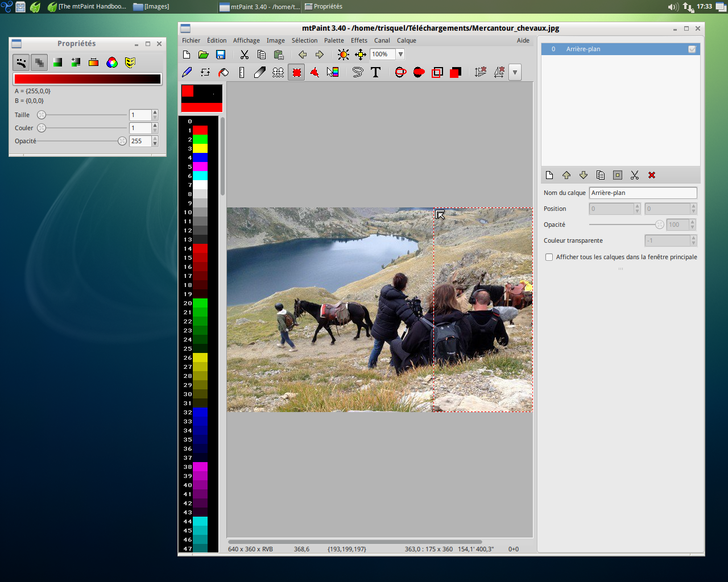Open an image file with the folder icon
Screen dimensions: 728x582
coord(204,55)
